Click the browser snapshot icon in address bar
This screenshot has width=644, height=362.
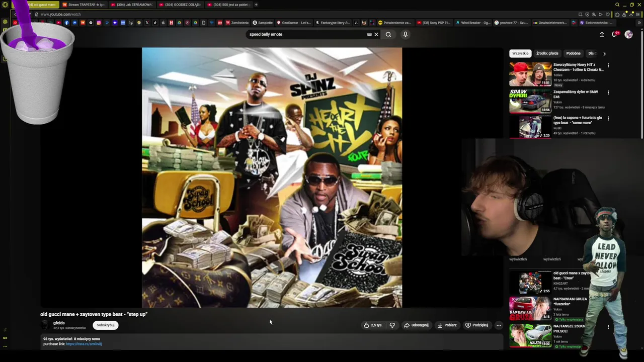click(580, 15)
